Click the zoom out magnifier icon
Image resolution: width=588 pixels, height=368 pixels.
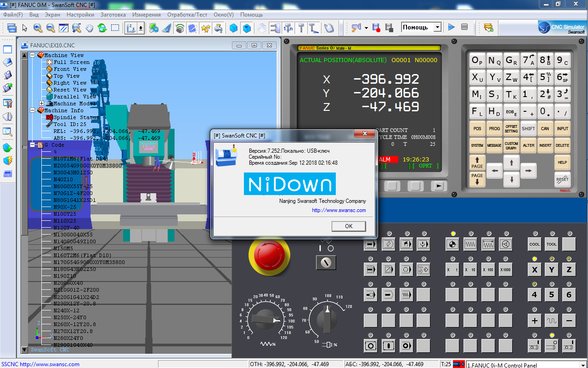tap(51, 28)
